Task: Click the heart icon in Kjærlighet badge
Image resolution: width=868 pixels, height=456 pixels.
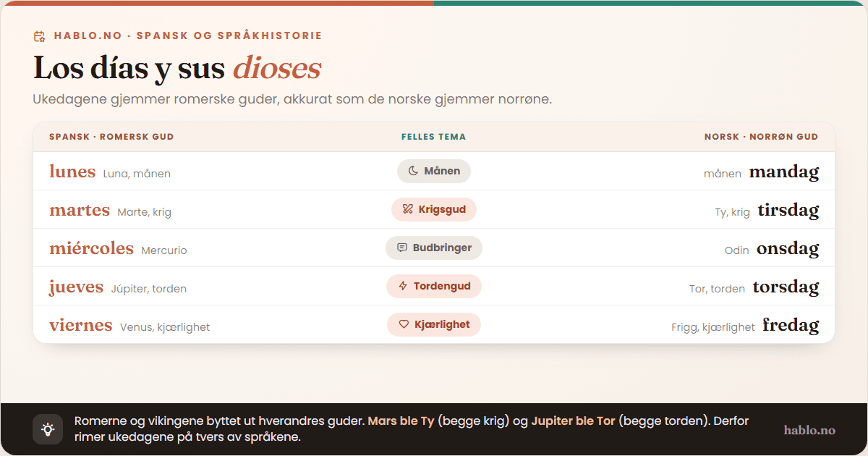Action: tap(404, 324)
